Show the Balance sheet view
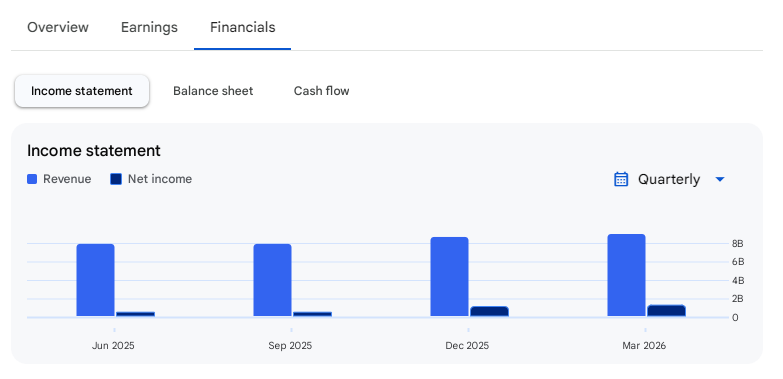 coord(213,91)
